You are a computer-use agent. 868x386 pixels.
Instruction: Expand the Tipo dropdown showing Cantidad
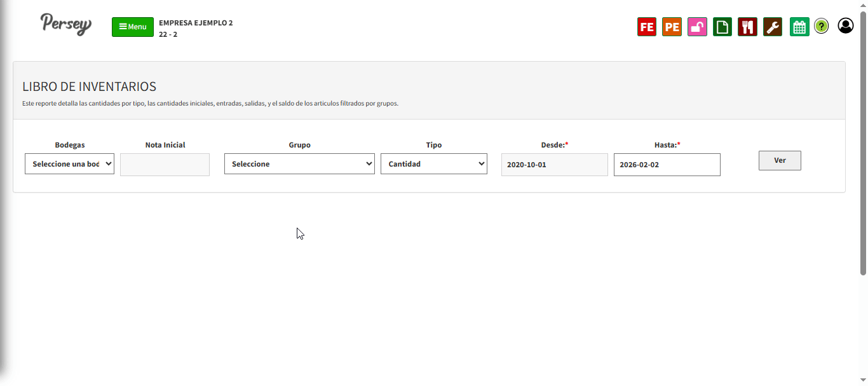pyautogui.click(x=433, y=163)
